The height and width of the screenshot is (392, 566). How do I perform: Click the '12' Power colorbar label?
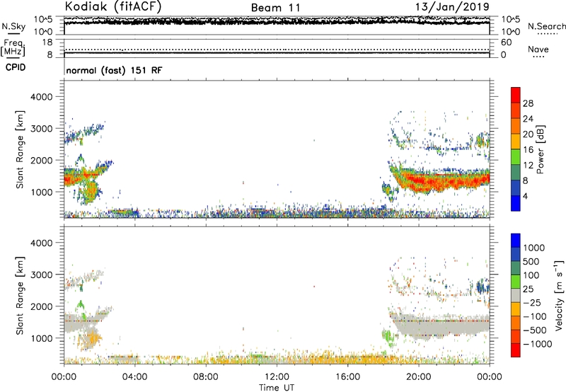click(x=528, y=166)
